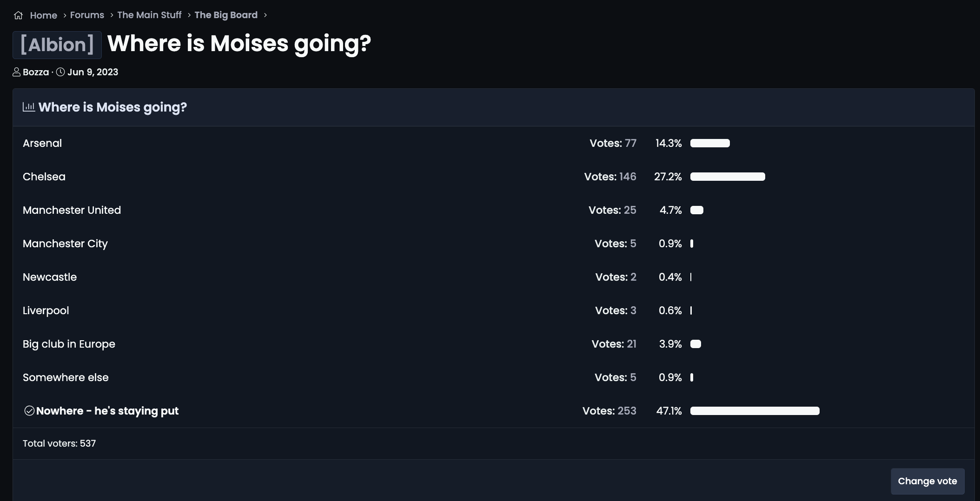Image resolution: width=980 pixels, height=501 pixels.
Task: Click the bar chart poll icon
Action: (x=29, y=107)
